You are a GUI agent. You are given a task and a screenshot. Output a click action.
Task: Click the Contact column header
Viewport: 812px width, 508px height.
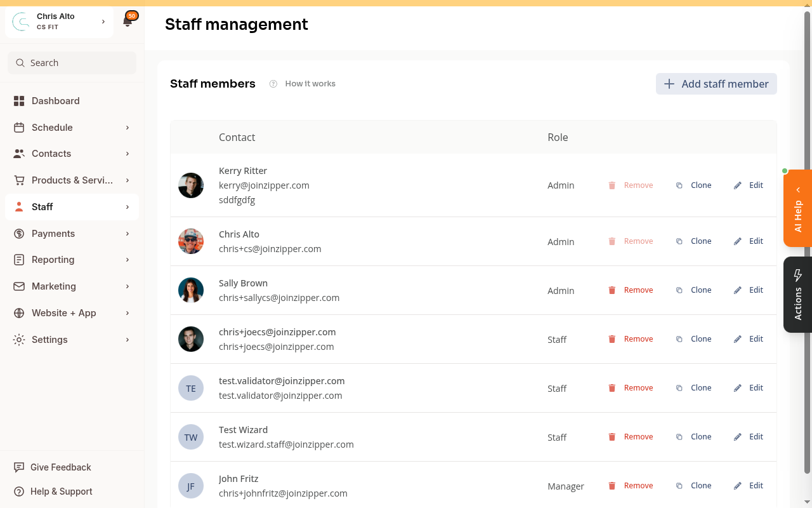coord(237,137)
